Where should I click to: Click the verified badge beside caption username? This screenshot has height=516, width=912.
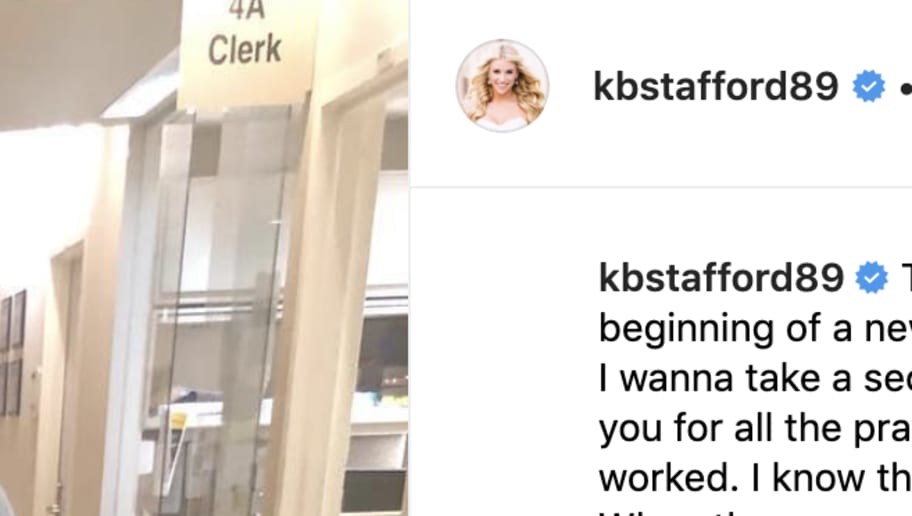(x=872, y=277)
